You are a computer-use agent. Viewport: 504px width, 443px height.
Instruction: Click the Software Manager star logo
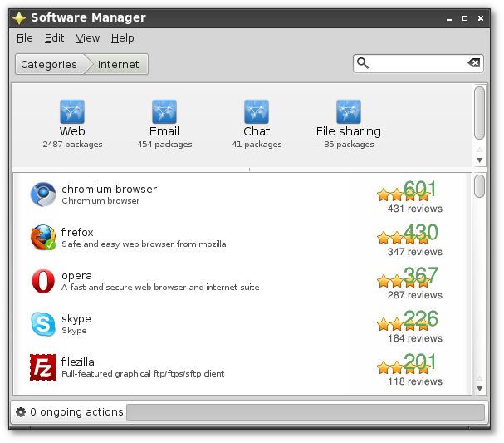(19, 17)
